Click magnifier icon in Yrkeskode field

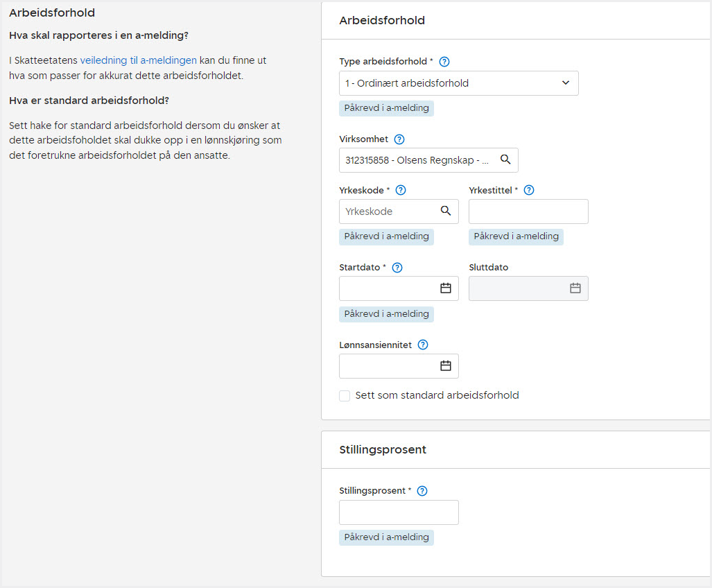[x=446, y=211]
